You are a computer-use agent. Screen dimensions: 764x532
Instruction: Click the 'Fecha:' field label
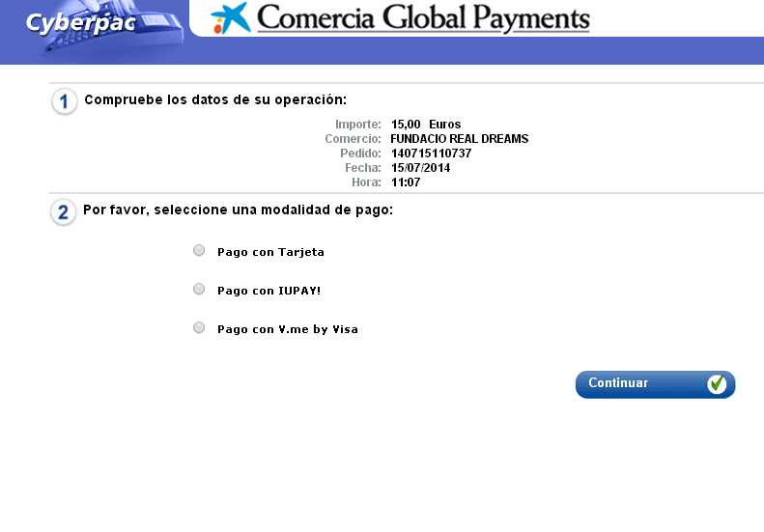click(363, 168)
